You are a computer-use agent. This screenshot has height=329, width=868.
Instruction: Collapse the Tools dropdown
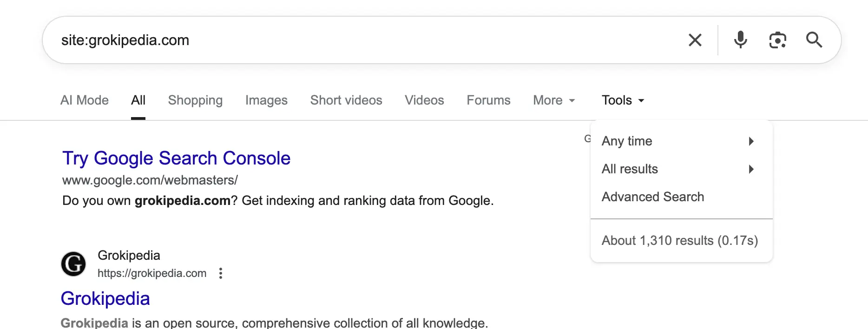point(623,100)
